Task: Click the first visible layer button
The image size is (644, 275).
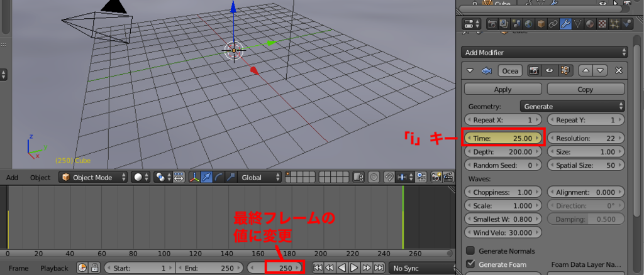Action: point(289,175)
